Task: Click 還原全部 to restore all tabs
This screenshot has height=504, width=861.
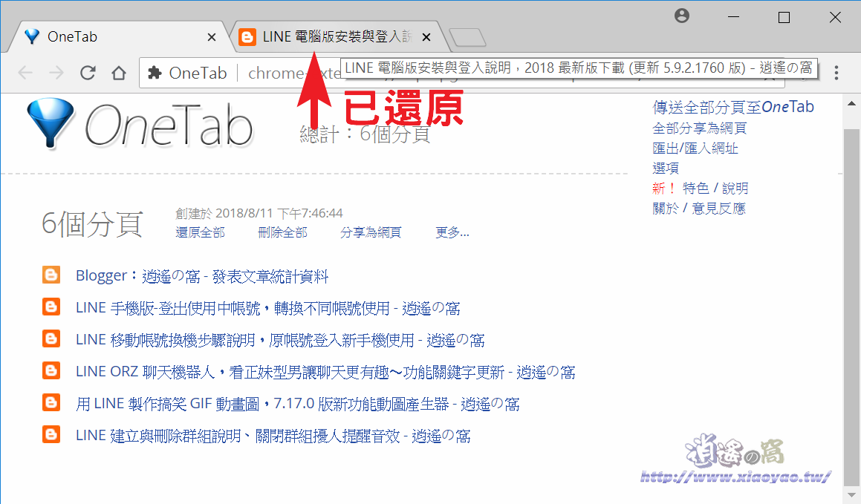Action: pyautogui.click(x=200, y=232)
